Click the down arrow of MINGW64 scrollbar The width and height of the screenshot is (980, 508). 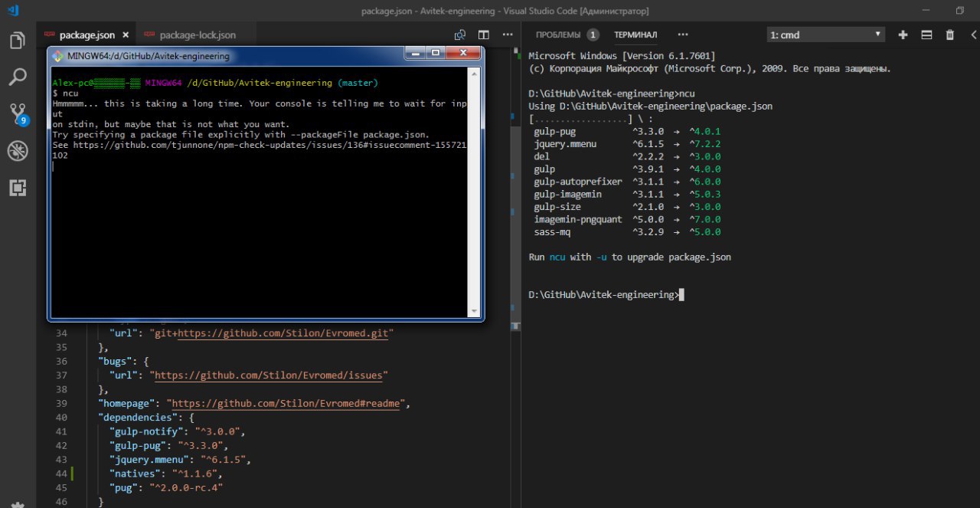coord(475,310)
